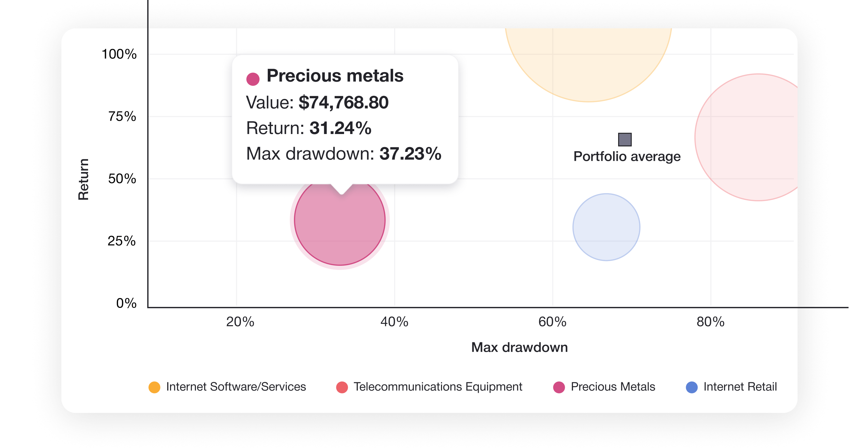Click the Return axis title
This screenshot has height=448, width=868.
pyautogui.click(x=84, y=179)
